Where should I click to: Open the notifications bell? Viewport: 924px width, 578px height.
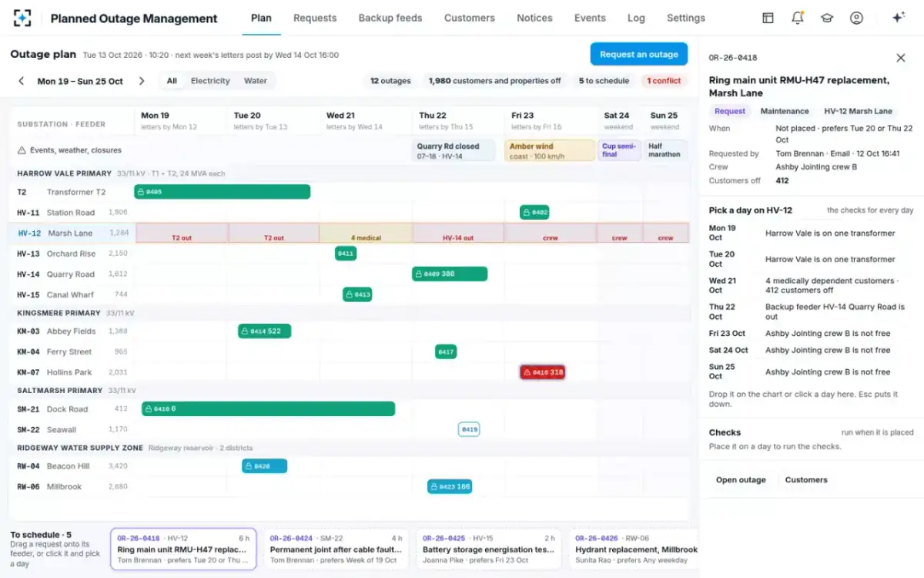click(x=798, y=18)
